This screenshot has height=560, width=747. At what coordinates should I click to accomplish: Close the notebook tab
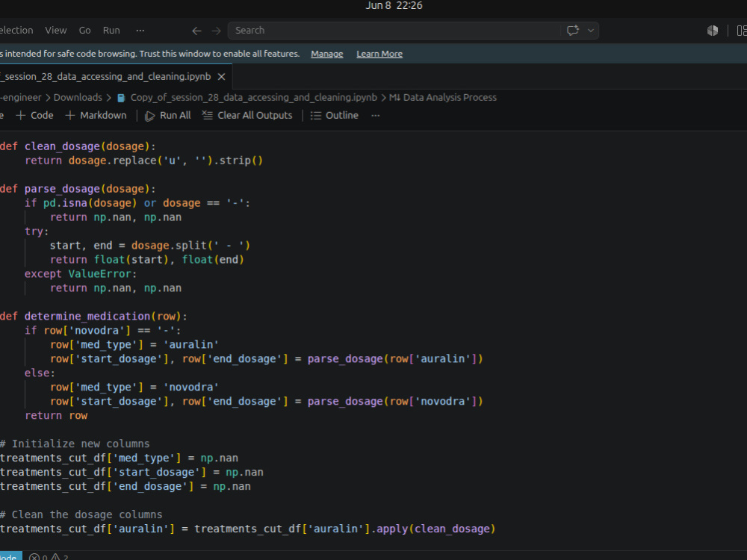(222, 77)
